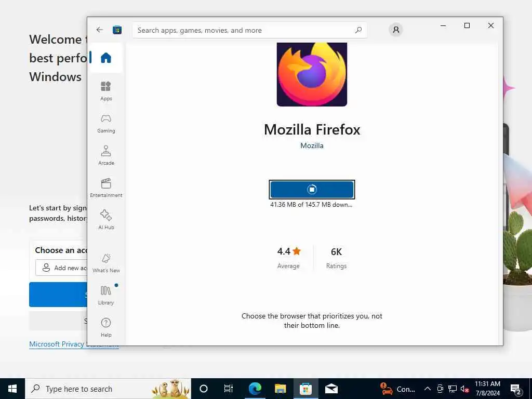Image resolution: width=532 pixels, height=399 pixels.
Task: Click the download status text 41.36 MB
Action: click(311, 205)
